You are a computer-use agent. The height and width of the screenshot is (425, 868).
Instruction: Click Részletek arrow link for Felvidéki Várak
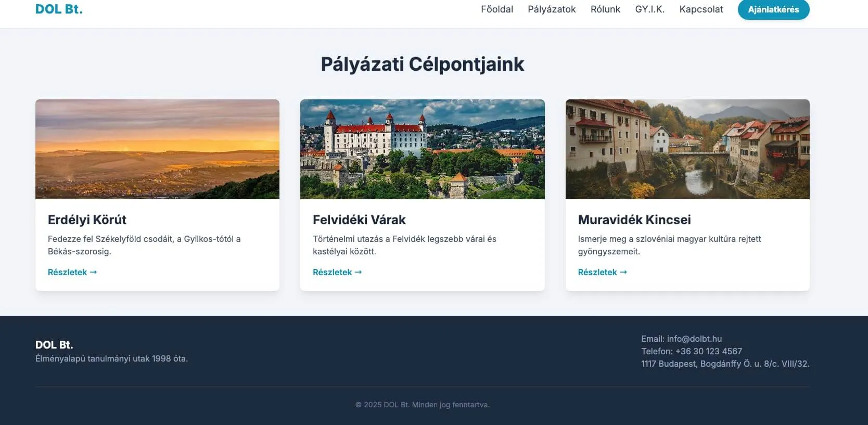point(337,272)
